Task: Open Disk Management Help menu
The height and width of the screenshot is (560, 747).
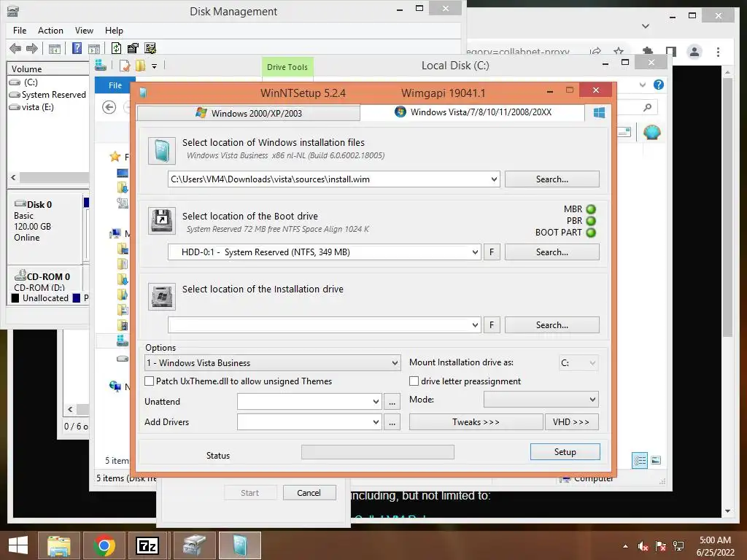Action: [x=114, y=31]
